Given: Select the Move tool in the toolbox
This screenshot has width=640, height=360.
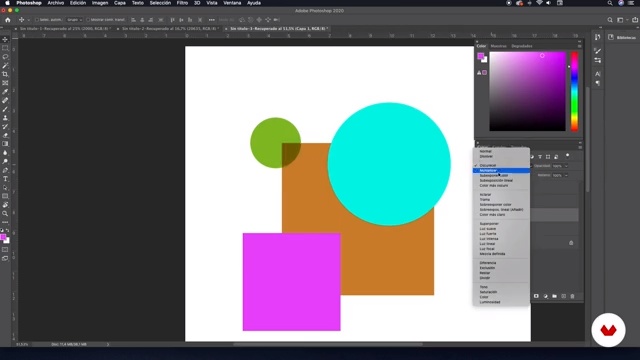Looking at the screenshot, I should coord(5,40).
